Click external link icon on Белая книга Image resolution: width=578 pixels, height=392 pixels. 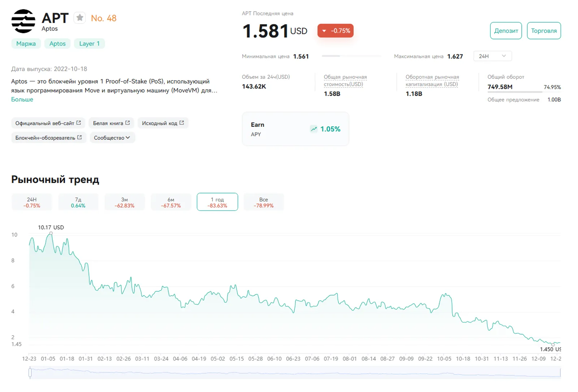[x=128, y=123]
